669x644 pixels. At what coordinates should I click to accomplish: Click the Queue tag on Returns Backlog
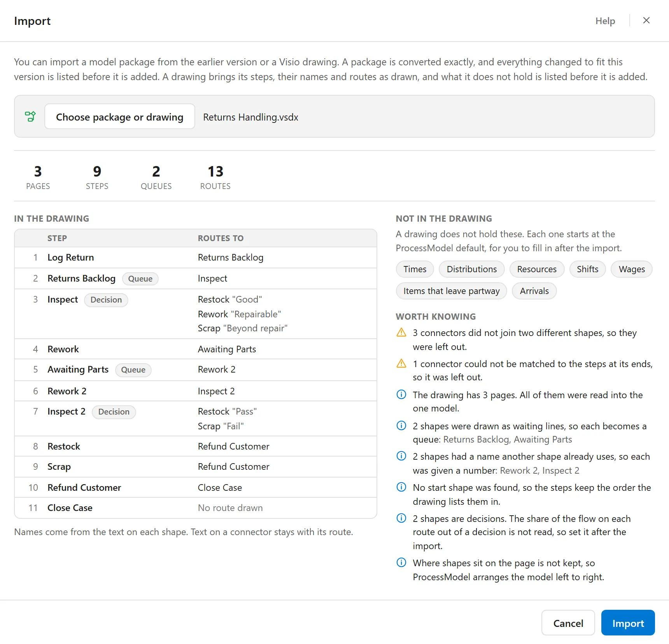[140, 278]
